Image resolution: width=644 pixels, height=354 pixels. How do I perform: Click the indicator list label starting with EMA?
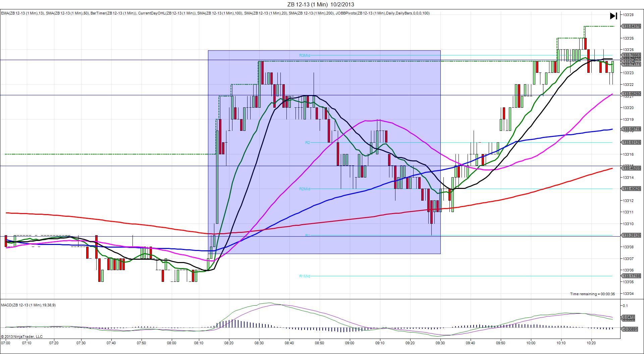(215, 13)
